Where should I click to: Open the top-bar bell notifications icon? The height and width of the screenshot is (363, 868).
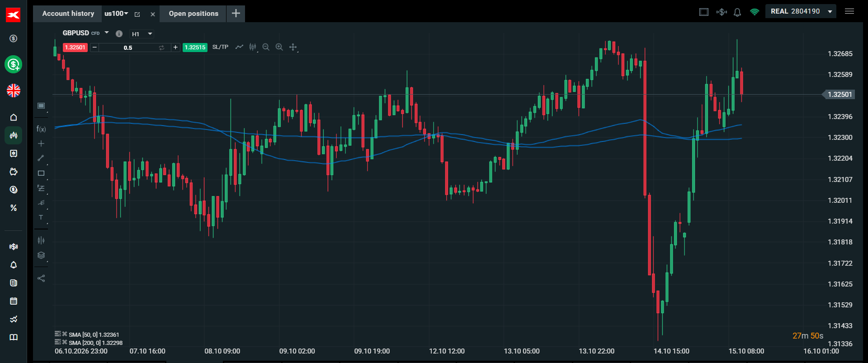coord(737,12)
